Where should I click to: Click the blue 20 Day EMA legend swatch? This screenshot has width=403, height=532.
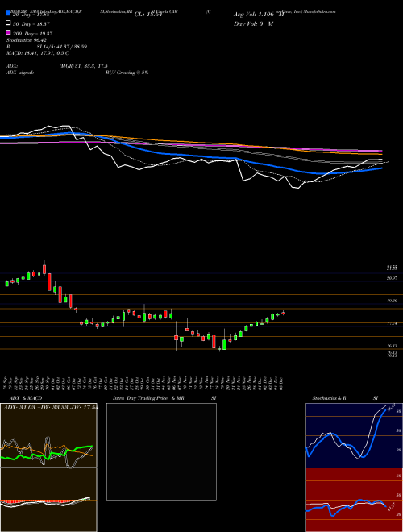click(x=8, y=14)
